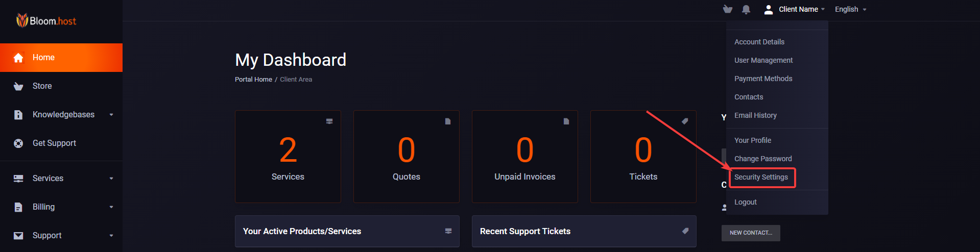Click the Bloom.host logo
Viewport: 980px width, 252px height.
(x=46, y=21)
